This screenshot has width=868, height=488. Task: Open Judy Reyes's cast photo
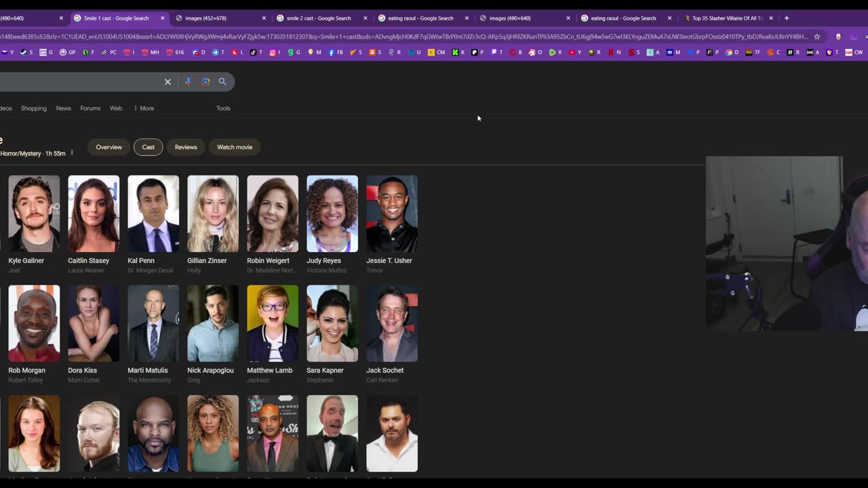[332, 213]
